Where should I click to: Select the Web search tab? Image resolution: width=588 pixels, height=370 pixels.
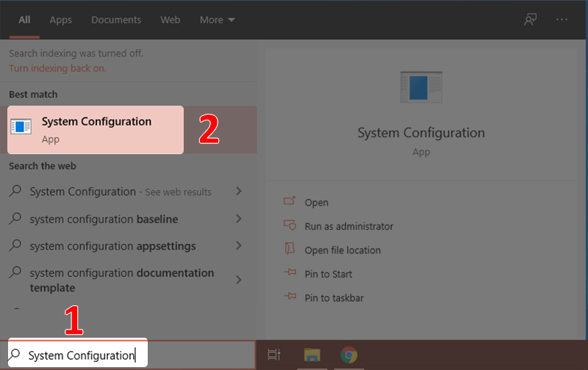(x=170, y=20)
